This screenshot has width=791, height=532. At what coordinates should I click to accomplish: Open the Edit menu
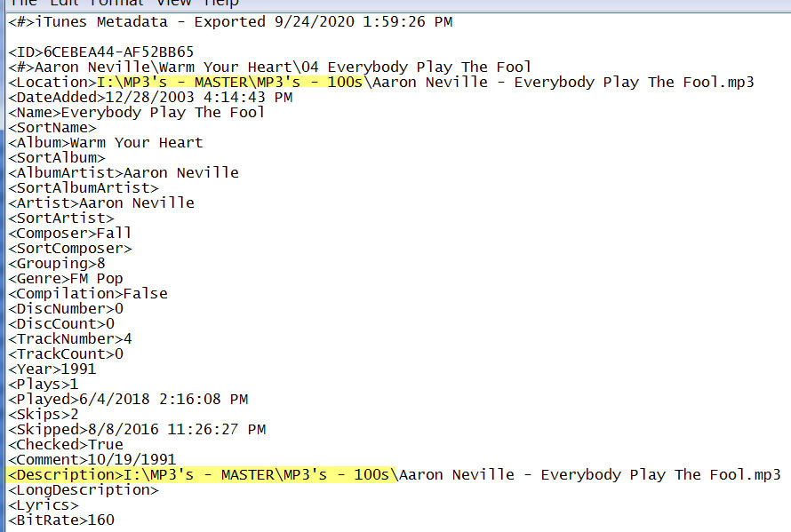point(64,3)
